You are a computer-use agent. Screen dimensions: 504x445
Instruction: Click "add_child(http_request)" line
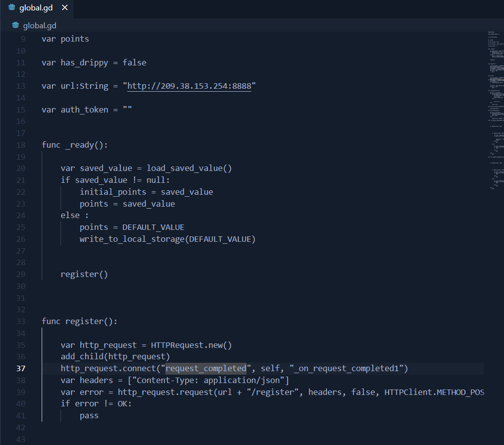click(x=115, y=357)
